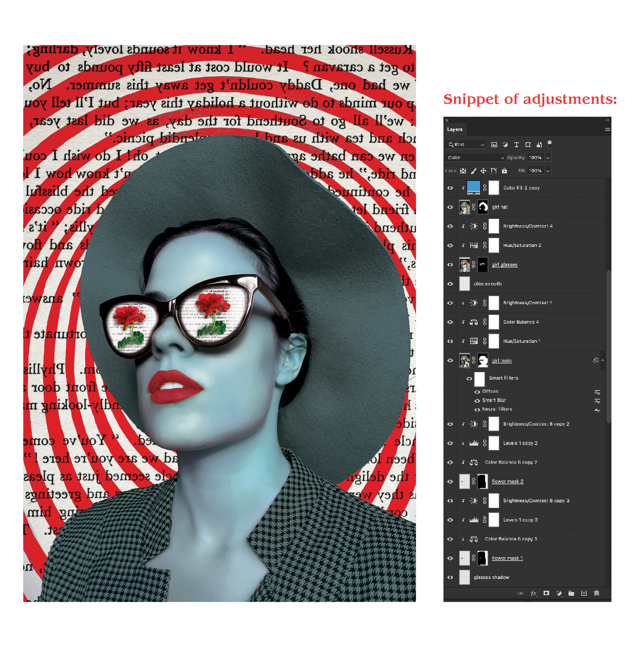The image size is (644, 647).
Task: Close the Layers panel with X
Action: click(x=447, y=120)
